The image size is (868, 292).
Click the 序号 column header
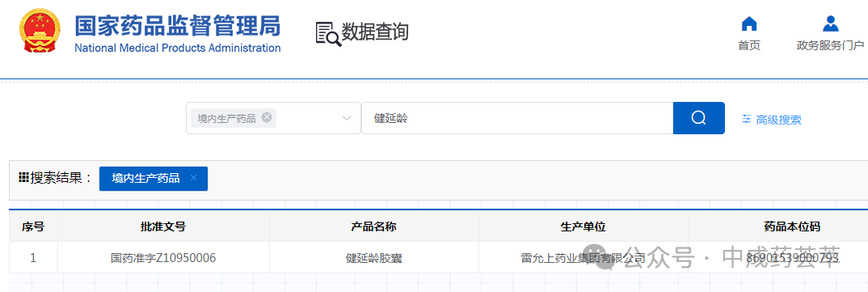33,226
